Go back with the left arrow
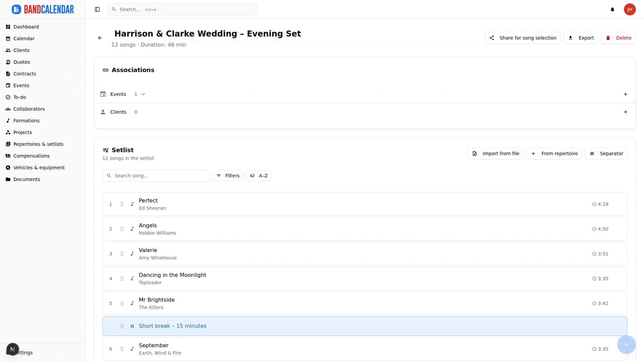The image size is (644, 362). (100, 38)
